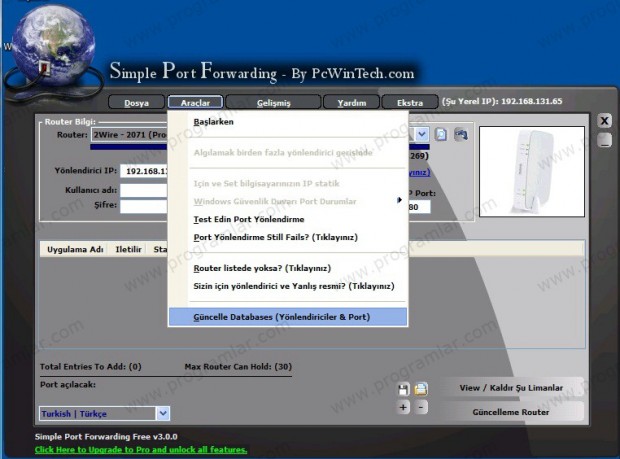Click the router image thumbnail
Viewport: 620px width, 459px height.
tap(531, 172)
